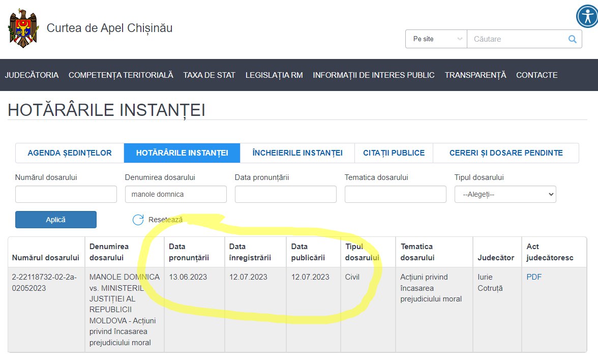Go to CERERI ȘI DOSARE PENDINTE tab
This screenshot has width=598, height=364.
505,153
